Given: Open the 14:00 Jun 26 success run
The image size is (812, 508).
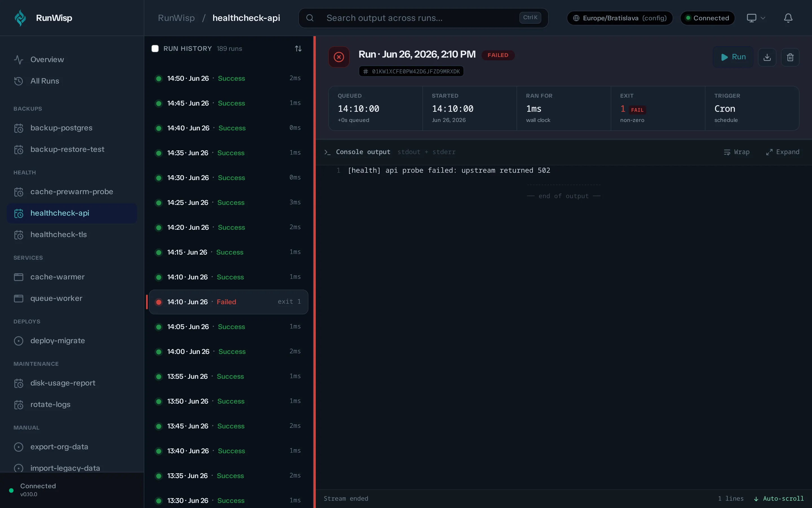Looking at the screenshot, I should click(x=228, y=352).
